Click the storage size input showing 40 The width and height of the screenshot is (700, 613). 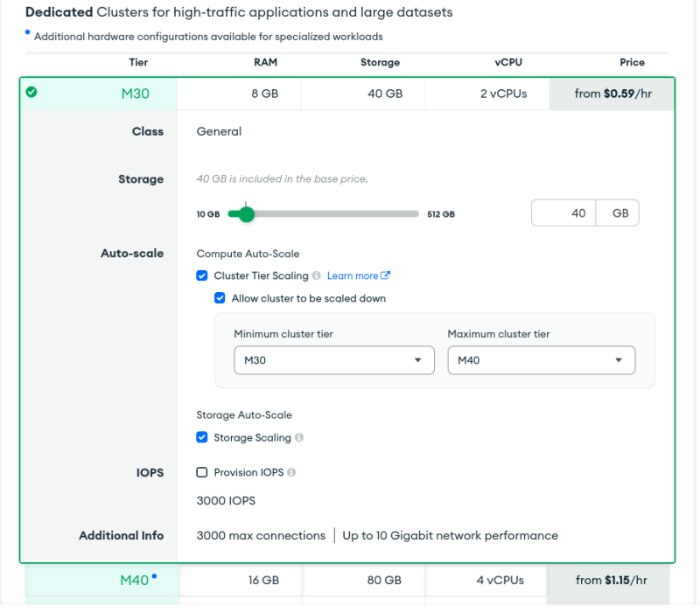click(564, 213)
